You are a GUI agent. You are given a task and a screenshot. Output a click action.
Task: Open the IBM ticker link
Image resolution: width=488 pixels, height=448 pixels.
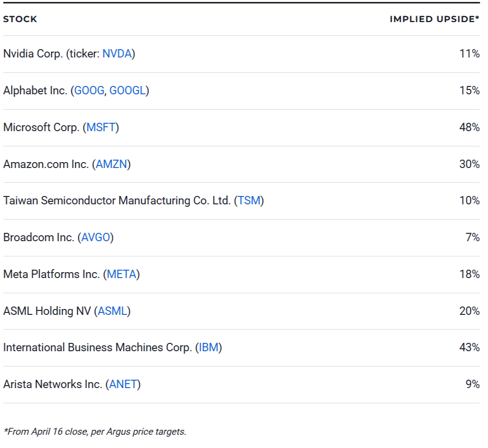208,347
